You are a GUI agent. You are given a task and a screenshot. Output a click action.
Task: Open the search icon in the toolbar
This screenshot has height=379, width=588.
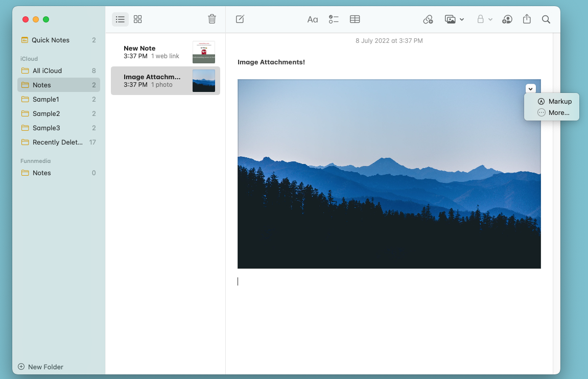[546, 19]
